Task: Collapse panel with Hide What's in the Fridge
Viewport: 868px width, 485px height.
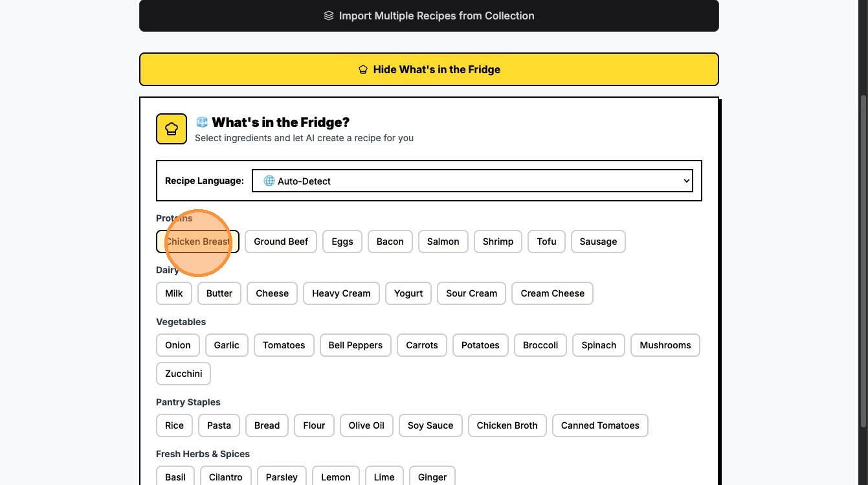Action: (x=428, y=69)
